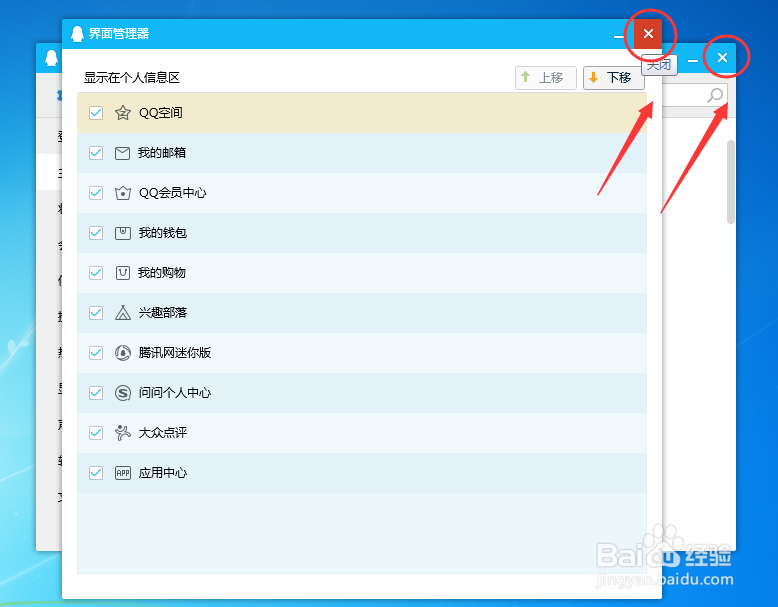The height and width of the screenshot is (607, 778).
Task: Uncheck the 我的钱包 checkbox
Action: (x=96, y=233)
